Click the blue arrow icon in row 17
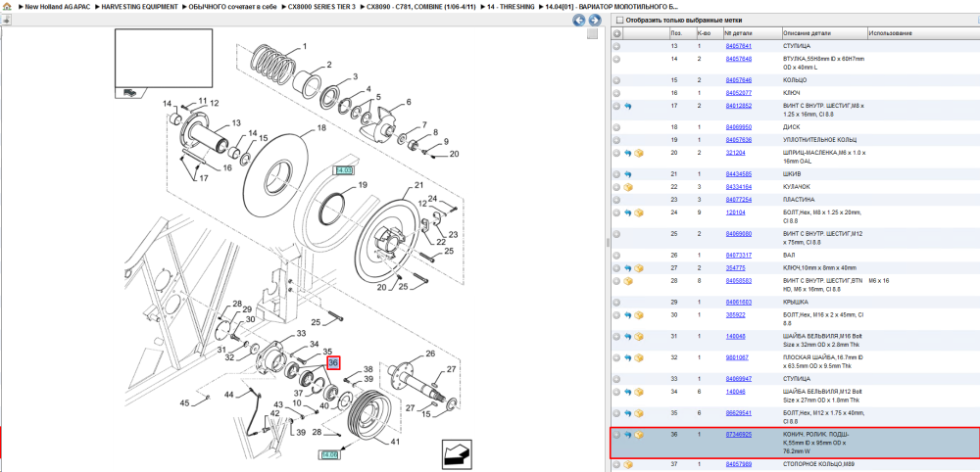 tap(628, 106)
